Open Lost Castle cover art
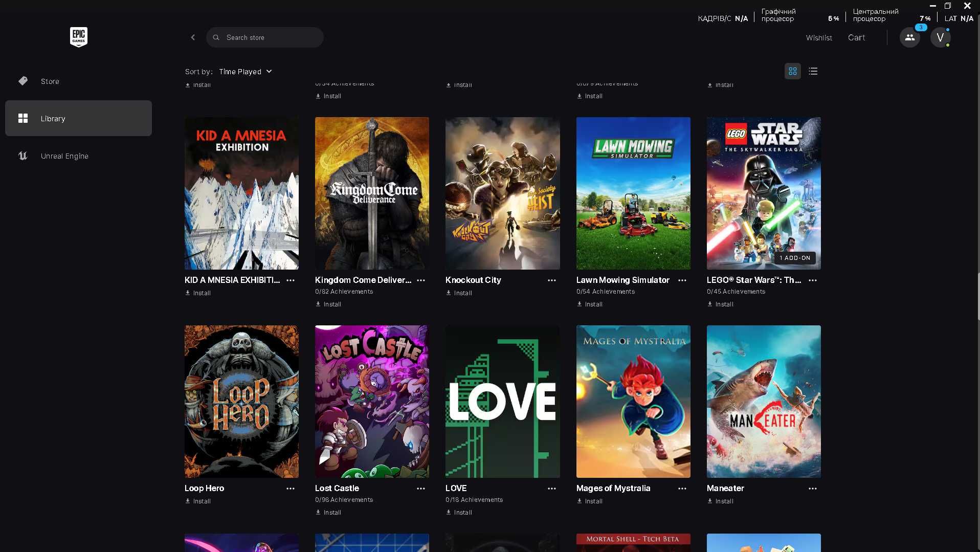Screen dimensions: 980x552 point(372,402)
